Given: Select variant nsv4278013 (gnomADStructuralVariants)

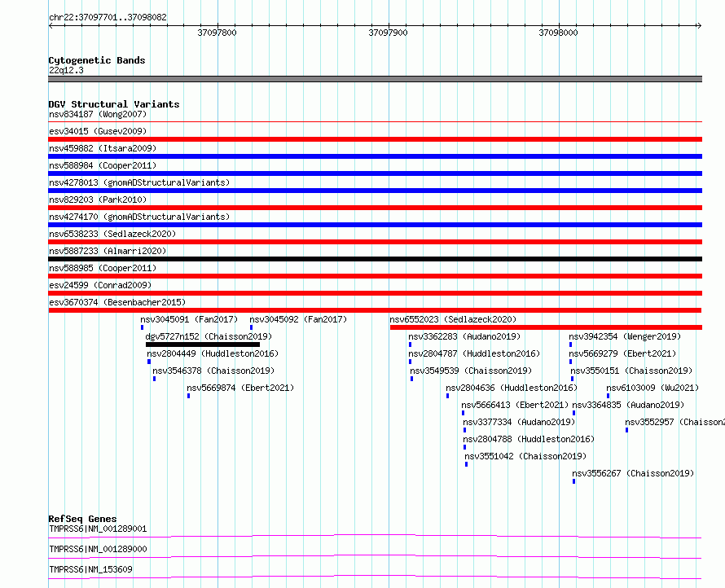Looking at the screenshot, I should click(x=139, y=182).
